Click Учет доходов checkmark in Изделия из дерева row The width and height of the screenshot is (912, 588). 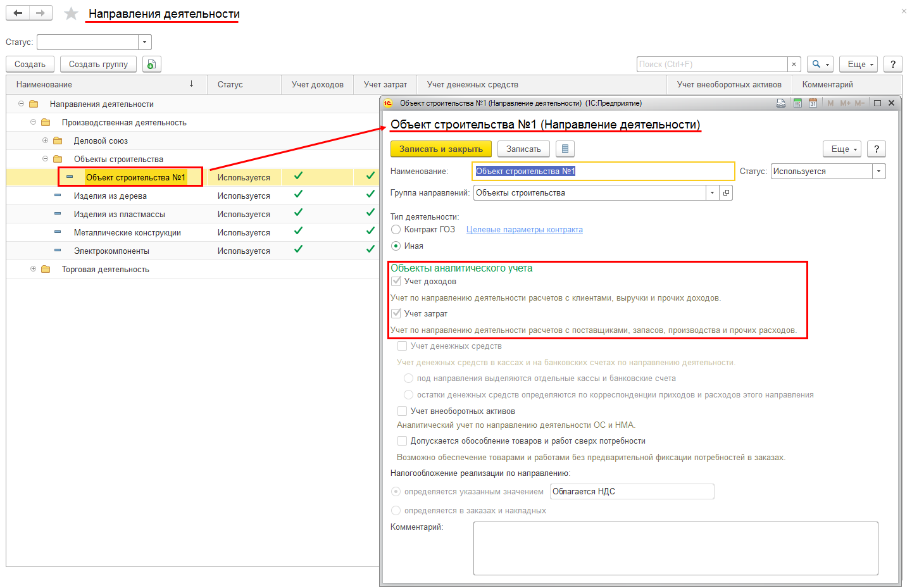(298, 194)
